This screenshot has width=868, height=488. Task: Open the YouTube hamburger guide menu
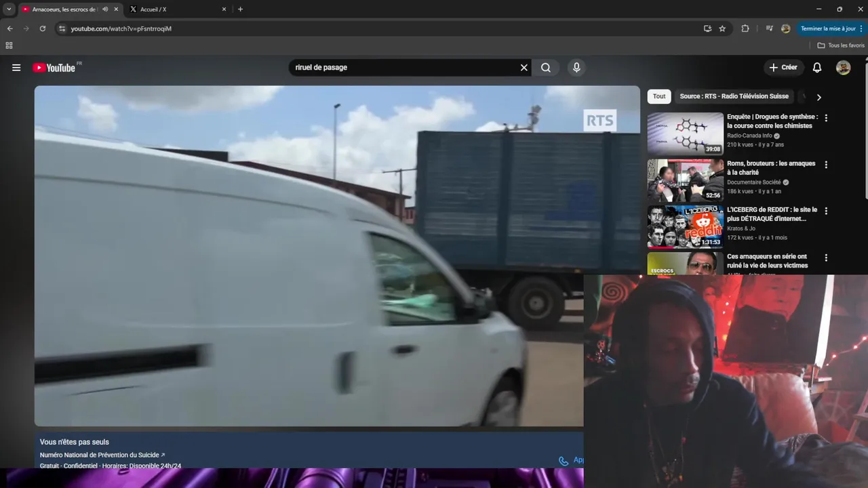[x=16, y=68]
